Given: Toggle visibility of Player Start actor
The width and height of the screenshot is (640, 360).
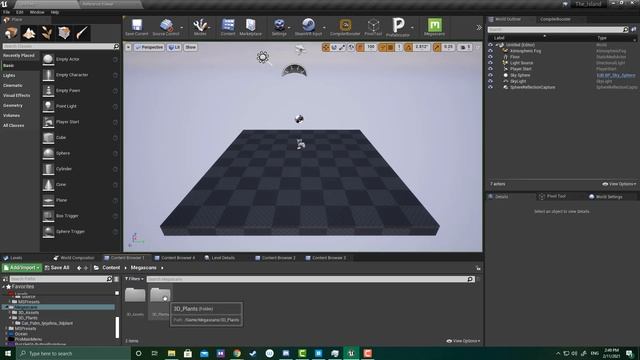Looking at the screenshot, I should pyautogui.click(x=490, y=69).
